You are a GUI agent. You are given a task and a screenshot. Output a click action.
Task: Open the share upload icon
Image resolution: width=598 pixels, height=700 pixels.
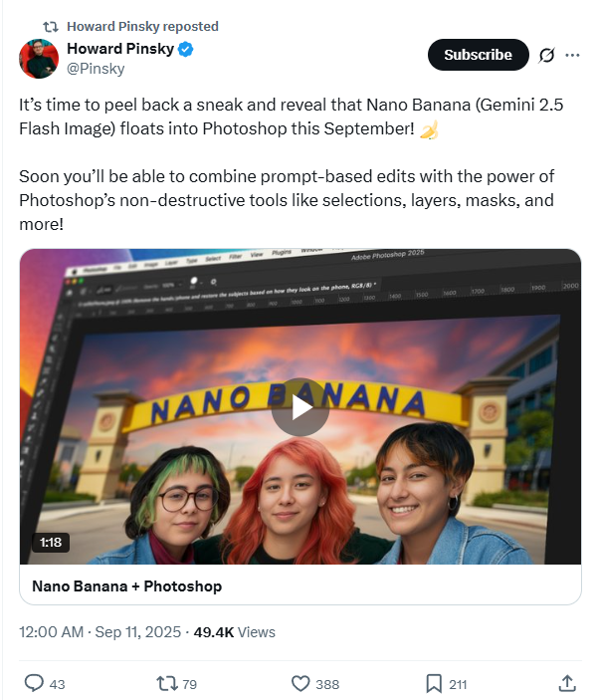567,683
